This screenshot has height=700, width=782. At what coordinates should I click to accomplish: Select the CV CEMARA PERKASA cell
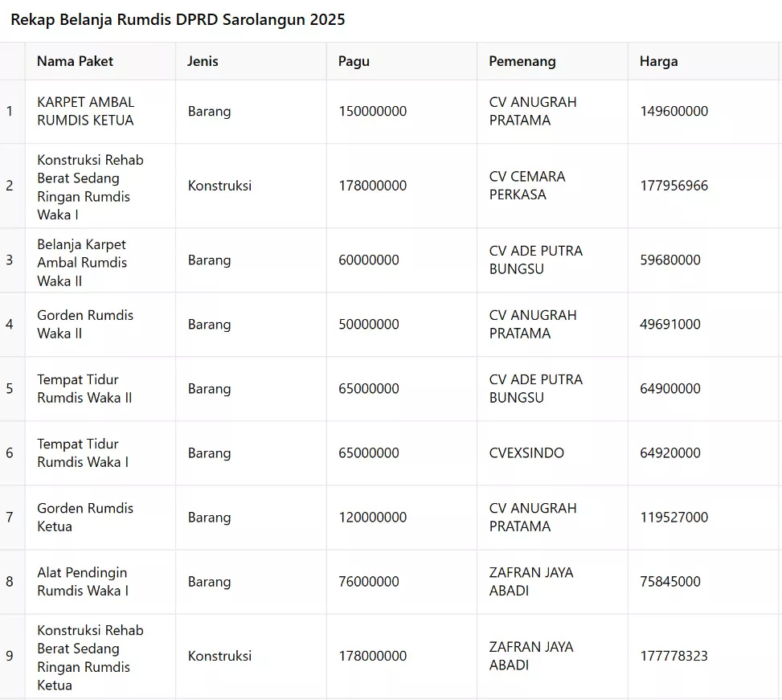point(526,186)
